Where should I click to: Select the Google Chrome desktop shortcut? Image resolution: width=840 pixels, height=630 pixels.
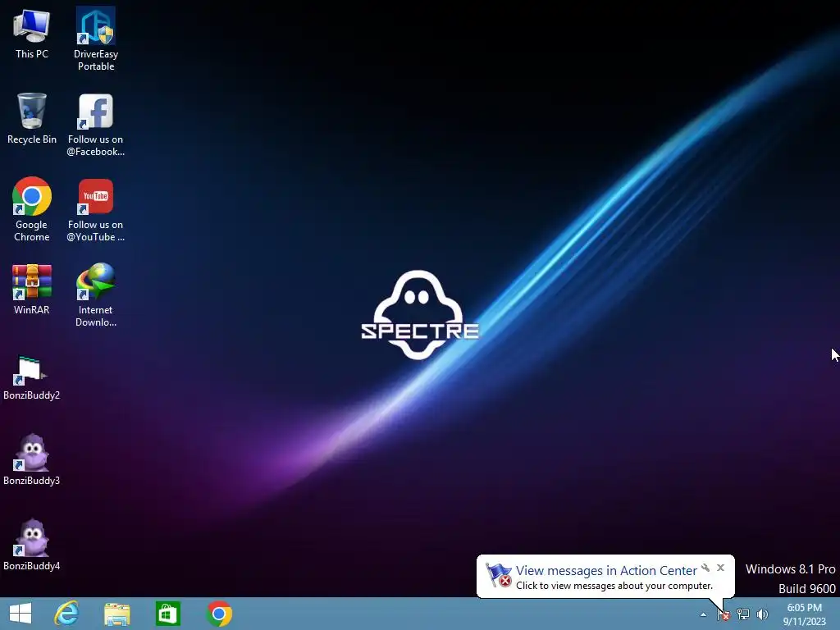pyautogui.click(x=32, y=209)
